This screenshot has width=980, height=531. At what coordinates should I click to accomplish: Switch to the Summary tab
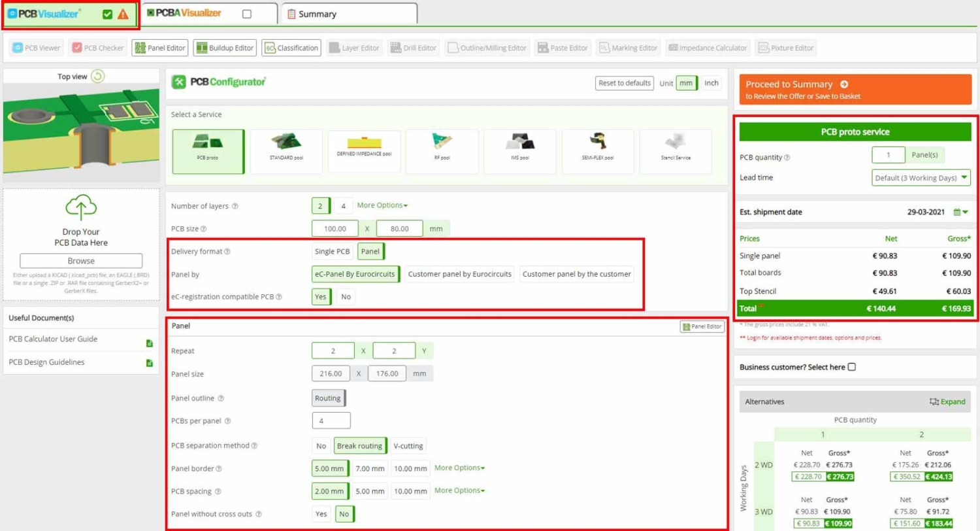348,14
